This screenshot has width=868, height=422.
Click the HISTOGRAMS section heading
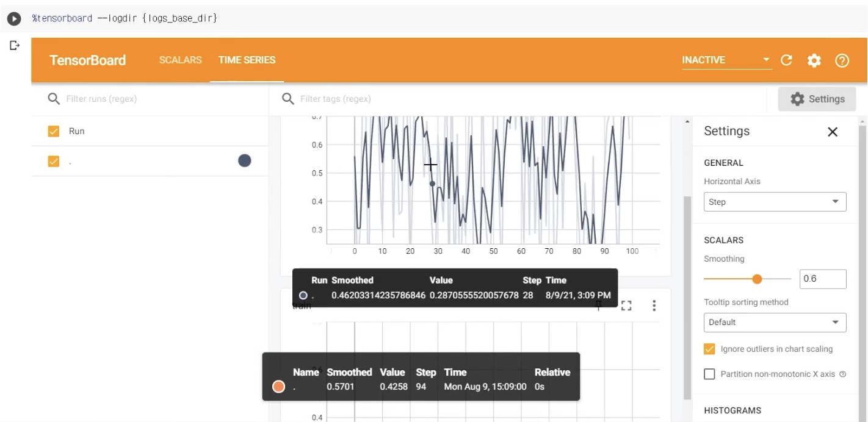click(732, 410)
